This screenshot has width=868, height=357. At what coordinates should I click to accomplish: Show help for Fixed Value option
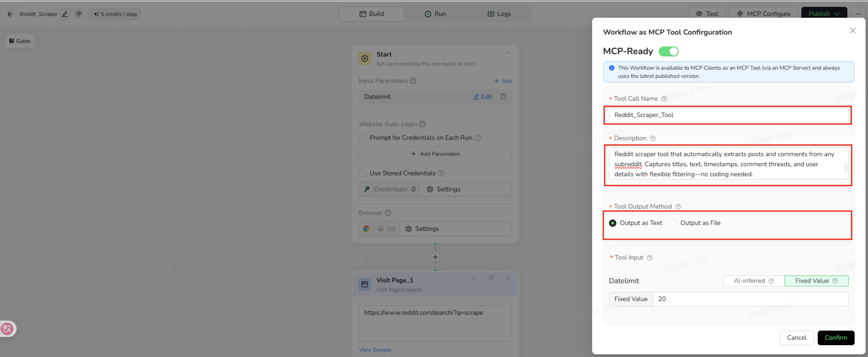coord(835,281)
